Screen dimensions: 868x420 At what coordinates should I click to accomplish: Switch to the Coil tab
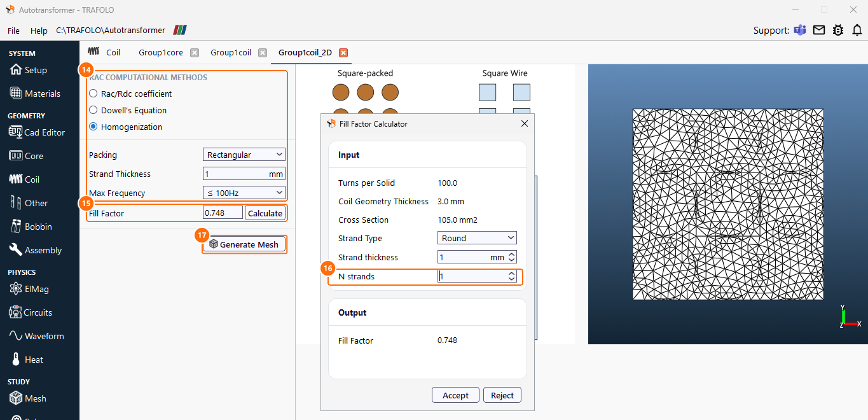click(104, 53)
